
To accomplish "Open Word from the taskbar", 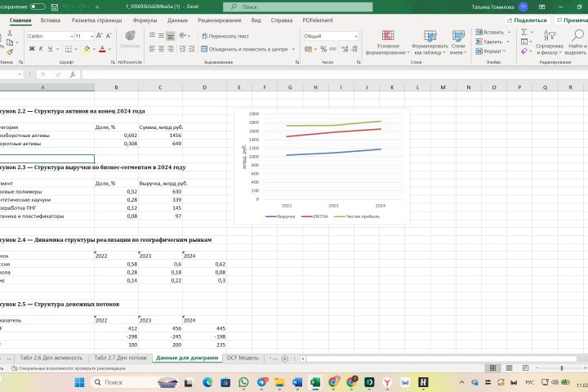I will 297,382.
